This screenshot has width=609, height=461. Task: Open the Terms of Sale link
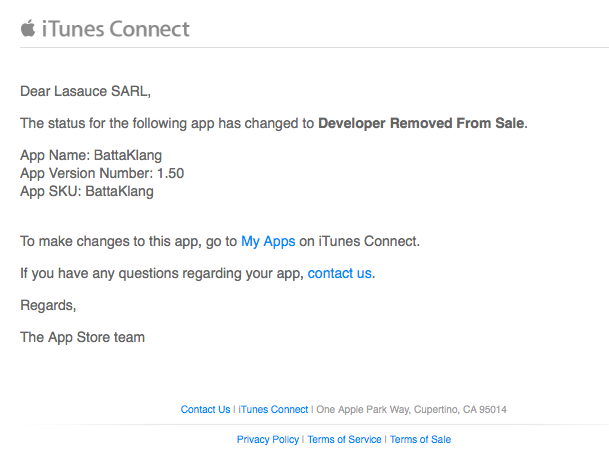420,439
